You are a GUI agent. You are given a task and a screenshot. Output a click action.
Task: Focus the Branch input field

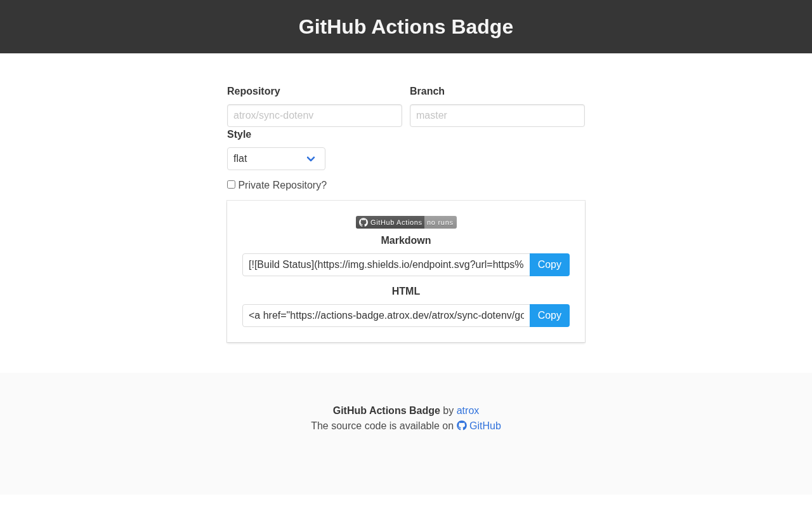(x=497, y=116)
